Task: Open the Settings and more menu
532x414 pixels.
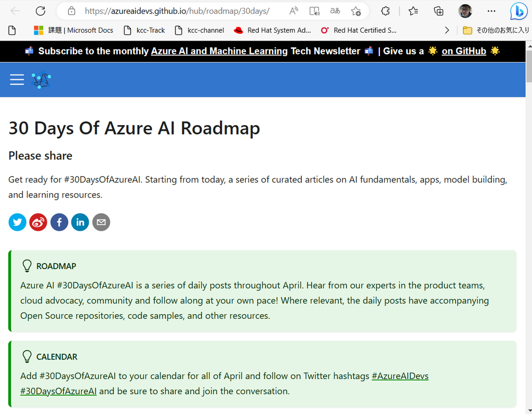Action: [491, 11]
